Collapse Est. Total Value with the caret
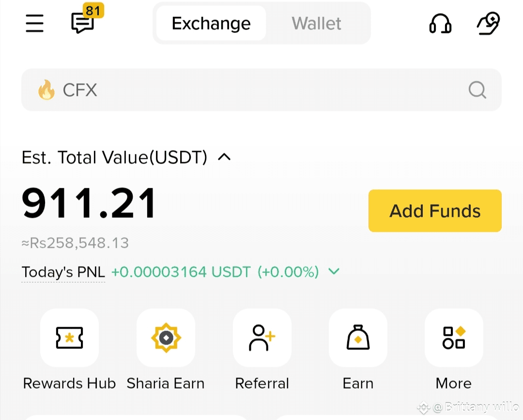The image size is (523, 420). click(x=224, y=157)
